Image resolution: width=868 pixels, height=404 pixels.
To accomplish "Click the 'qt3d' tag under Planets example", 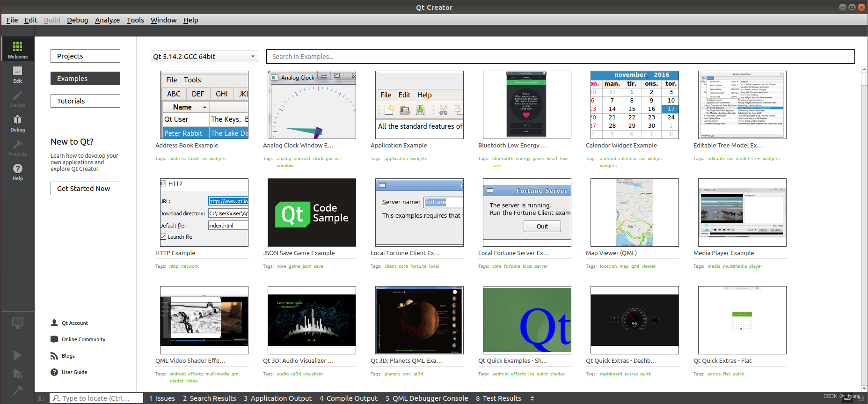I will point(418,374).
